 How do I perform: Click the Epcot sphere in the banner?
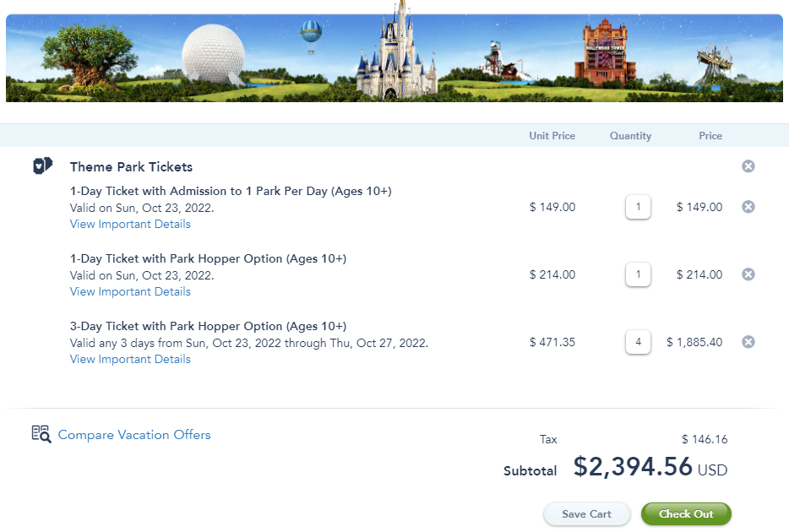click(x=213, y=53)
